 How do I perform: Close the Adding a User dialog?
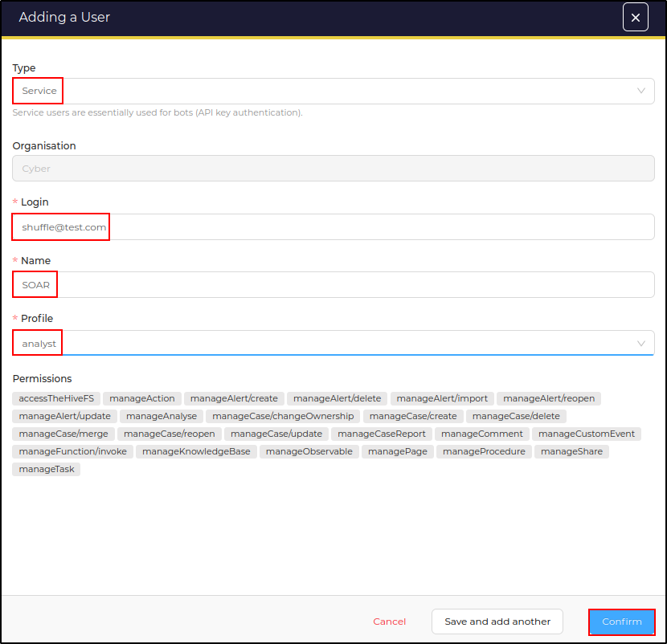635,17
